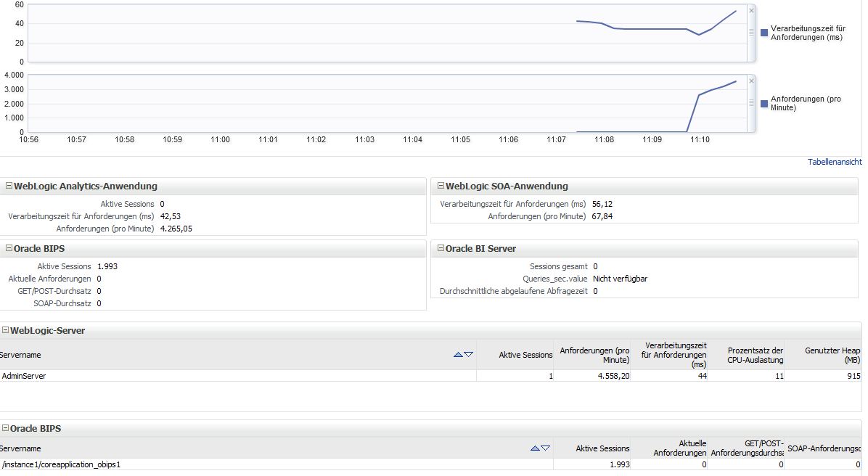This screenshot has height=476, width=868.
Task: Sort Oracle BIPS Servername ascending
Action: (535, 448)
